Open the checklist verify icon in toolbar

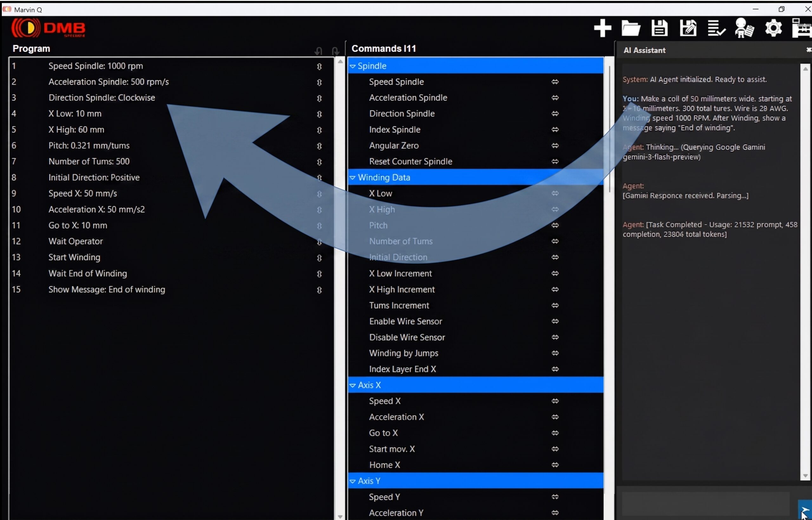(717, 28)
